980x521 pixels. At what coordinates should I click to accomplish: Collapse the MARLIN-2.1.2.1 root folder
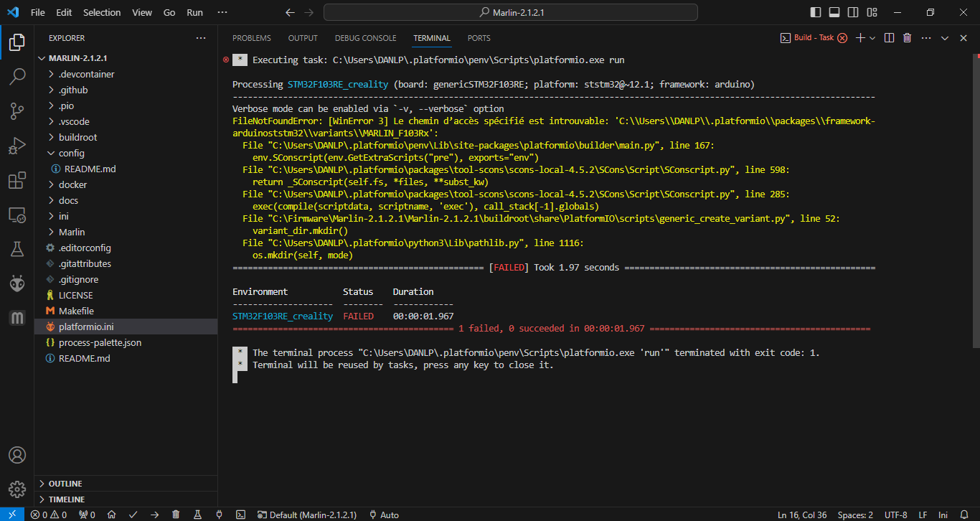point(126,58)
